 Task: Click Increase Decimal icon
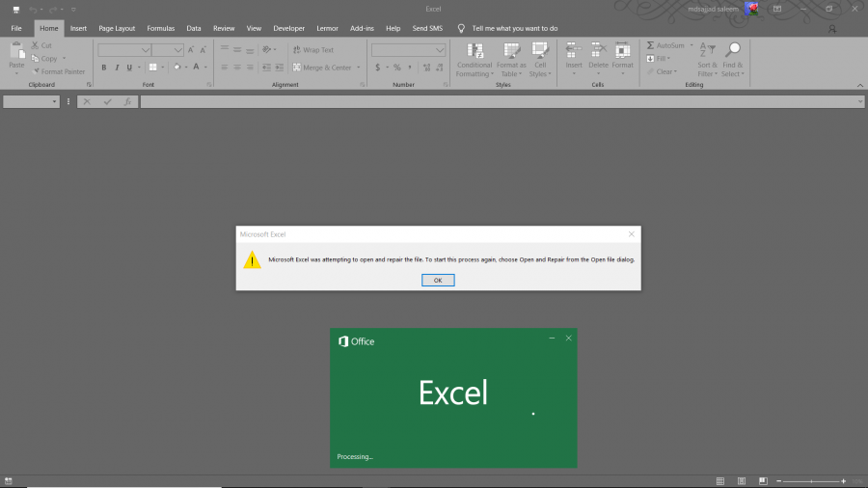click(426, 68)
